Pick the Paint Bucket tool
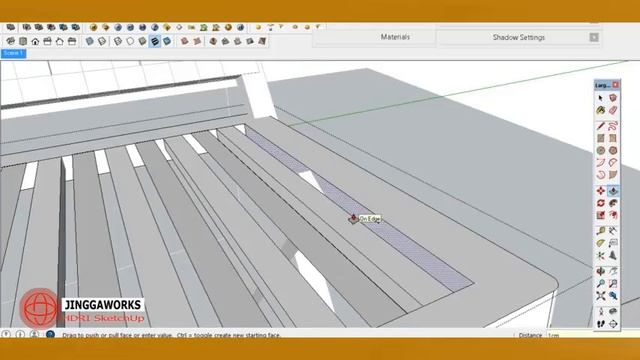The image size is (640, 360). click(x=600, y=110)
